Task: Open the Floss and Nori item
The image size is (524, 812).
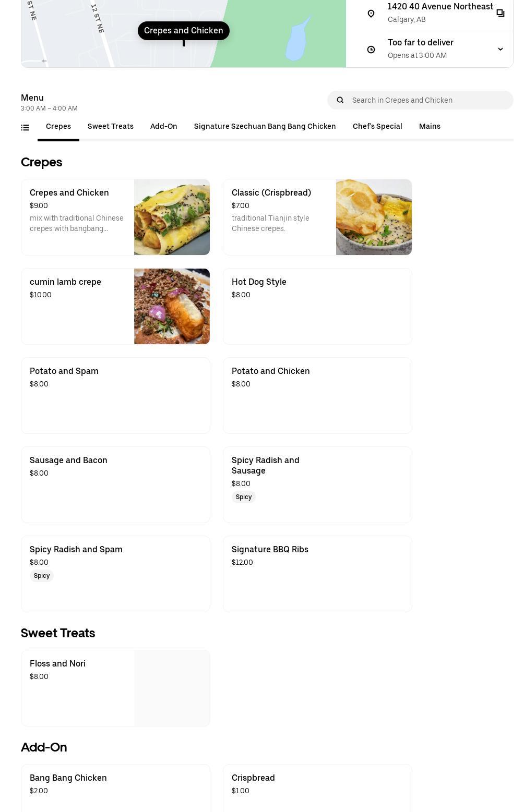Action: [x=115, y=688]
